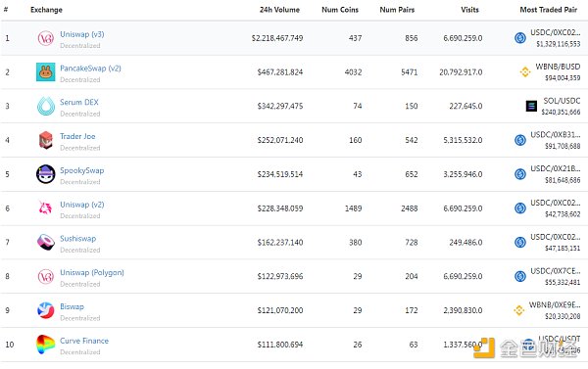This screenshot has height=369, width=588.
Task: Click the Biswap bird logo
Action: point(46,310)
